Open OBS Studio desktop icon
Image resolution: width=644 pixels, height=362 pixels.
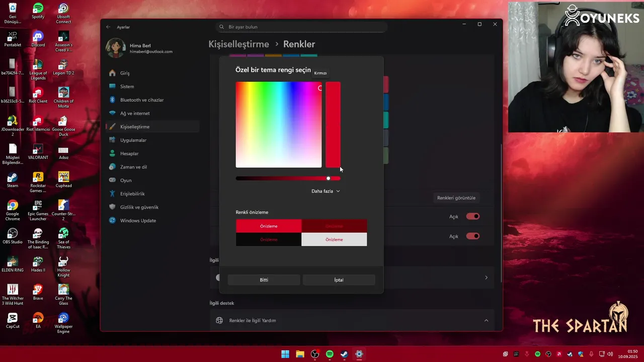pyautogui.click(x=13, y=236)
